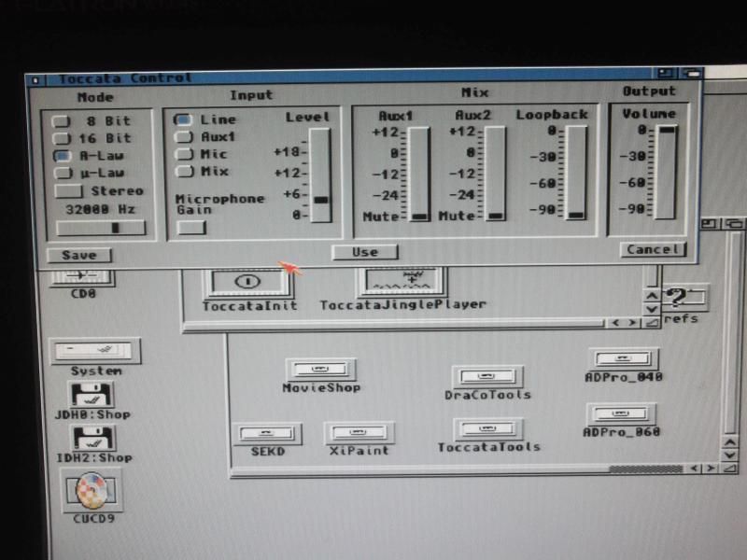Select 16 Bit mode

tap(62, 138)
